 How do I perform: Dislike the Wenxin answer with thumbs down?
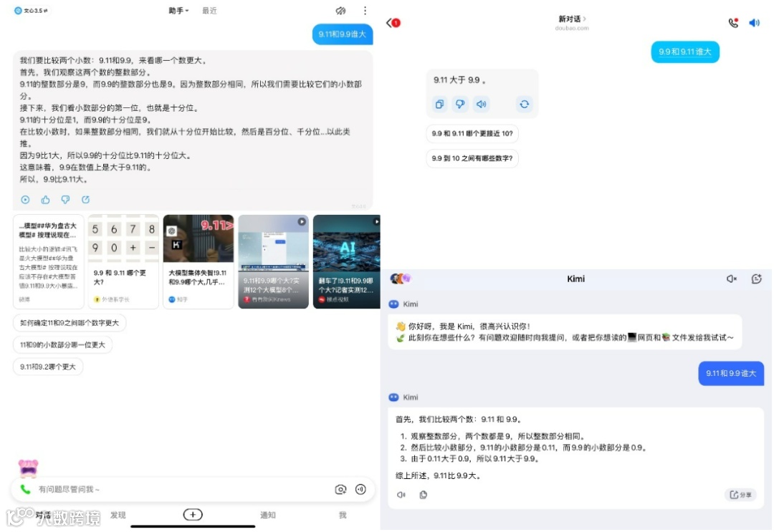[65, 199]
